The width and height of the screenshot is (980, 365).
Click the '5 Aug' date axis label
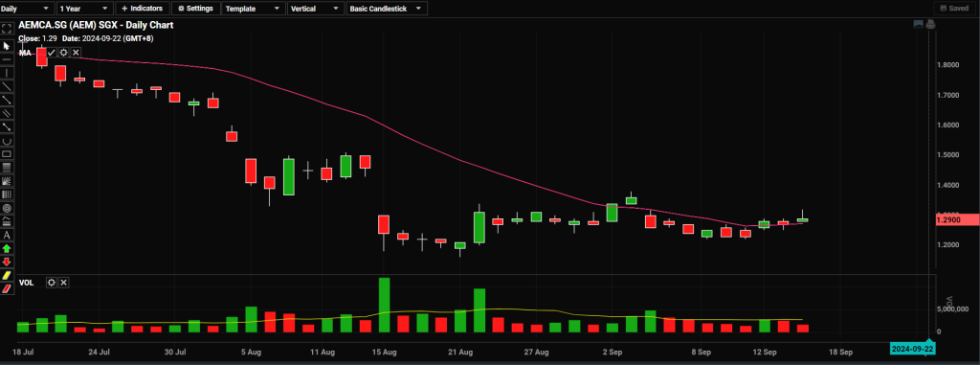click(251, 352)
